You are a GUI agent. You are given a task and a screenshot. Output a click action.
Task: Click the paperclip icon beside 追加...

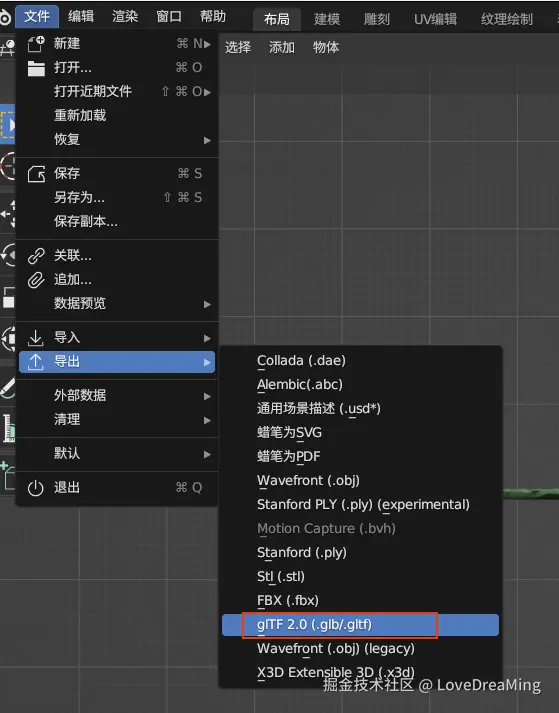[x=36, y=280]
